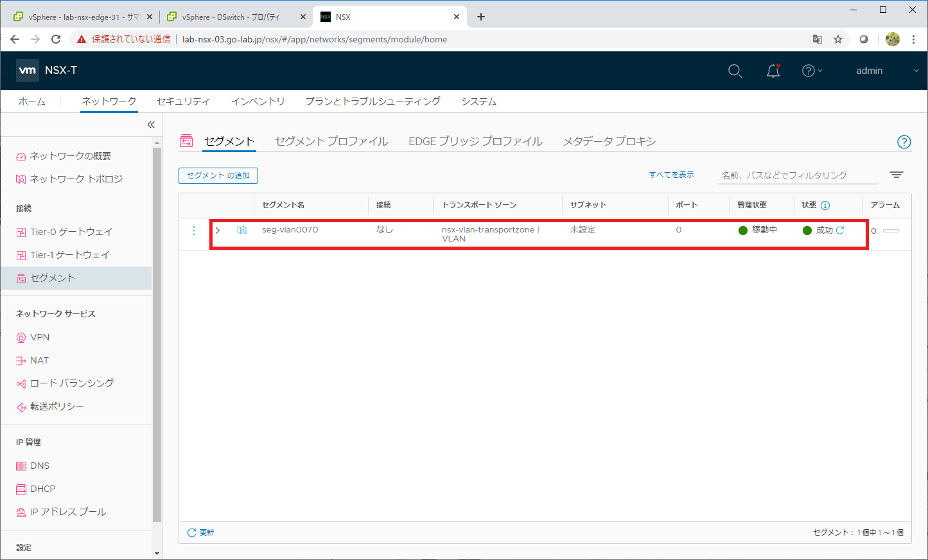Click the browser back arrow
Viewport: 928px width, 560px height.
tap(15, 39)
